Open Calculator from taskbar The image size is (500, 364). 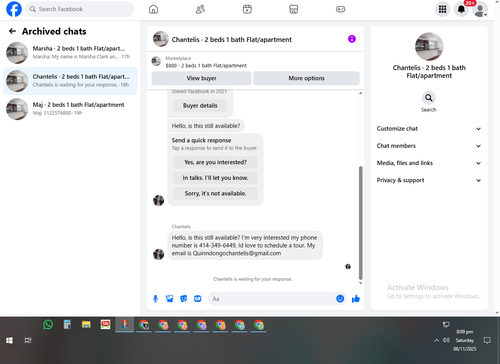[67, 324]
